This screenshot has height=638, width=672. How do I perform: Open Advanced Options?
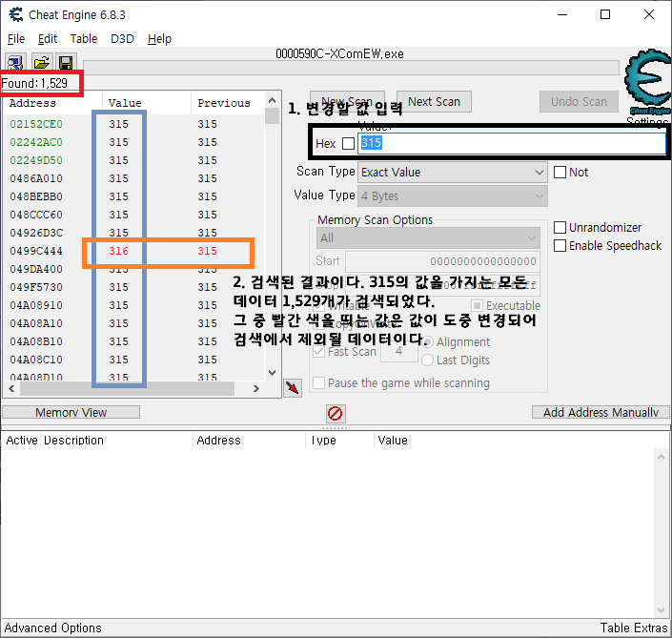[x=52, y=628]
